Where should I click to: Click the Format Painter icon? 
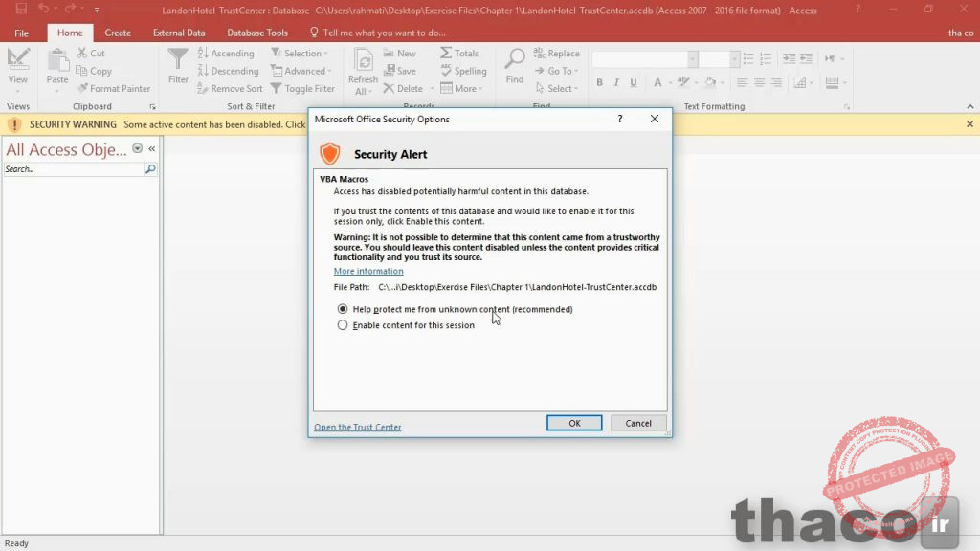[x=83, y=89]
